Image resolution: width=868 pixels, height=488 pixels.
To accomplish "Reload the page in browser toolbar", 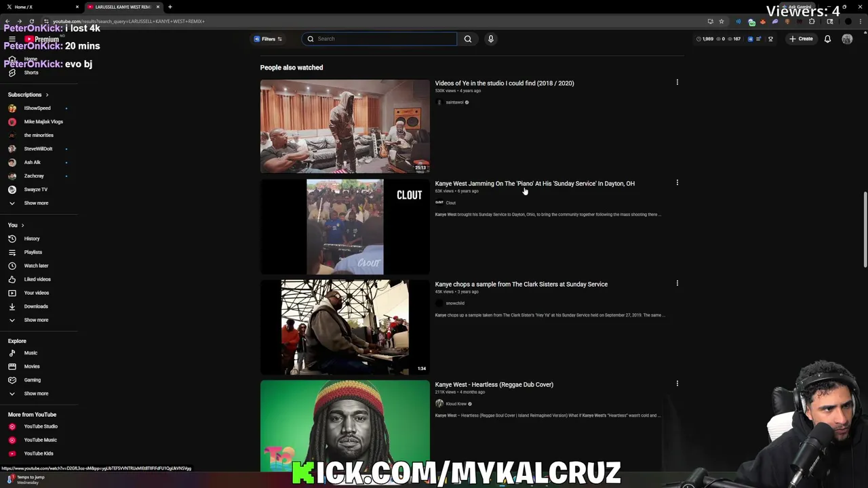I will pos(31,21).
